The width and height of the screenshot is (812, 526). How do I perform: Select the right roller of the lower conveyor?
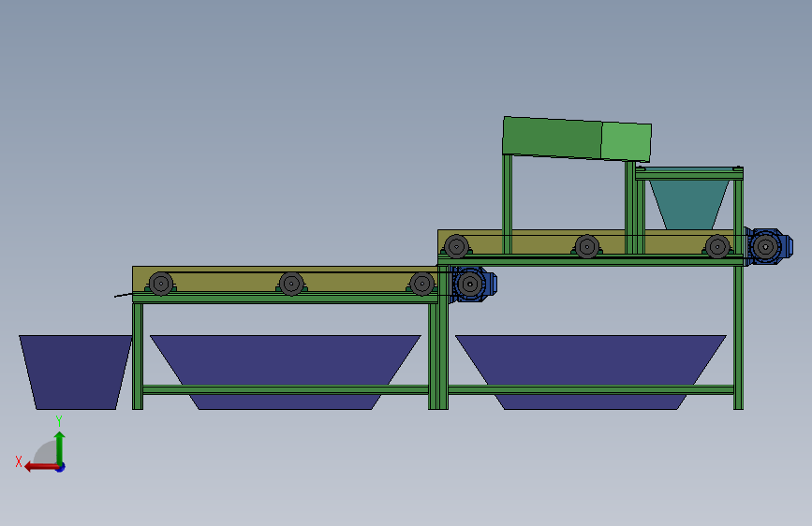click(x=422, y=284)
